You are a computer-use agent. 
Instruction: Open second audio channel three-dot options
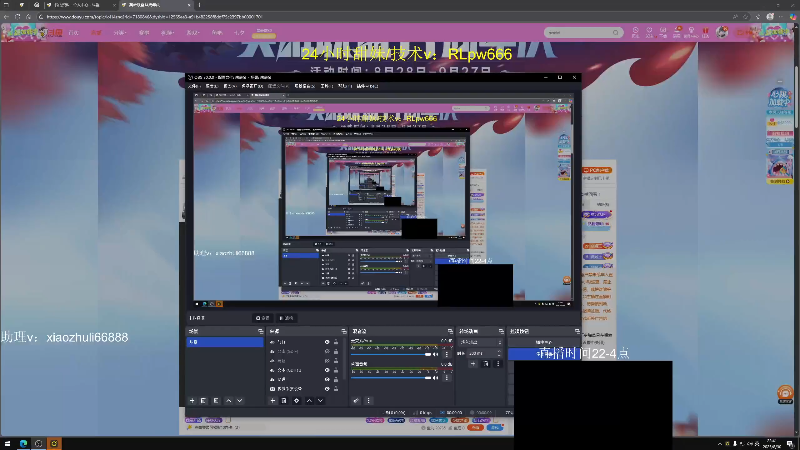pyautogui.click(x=447, y=378)
